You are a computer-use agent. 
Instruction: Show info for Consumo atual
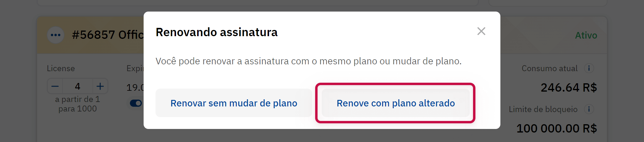point(589,68)
